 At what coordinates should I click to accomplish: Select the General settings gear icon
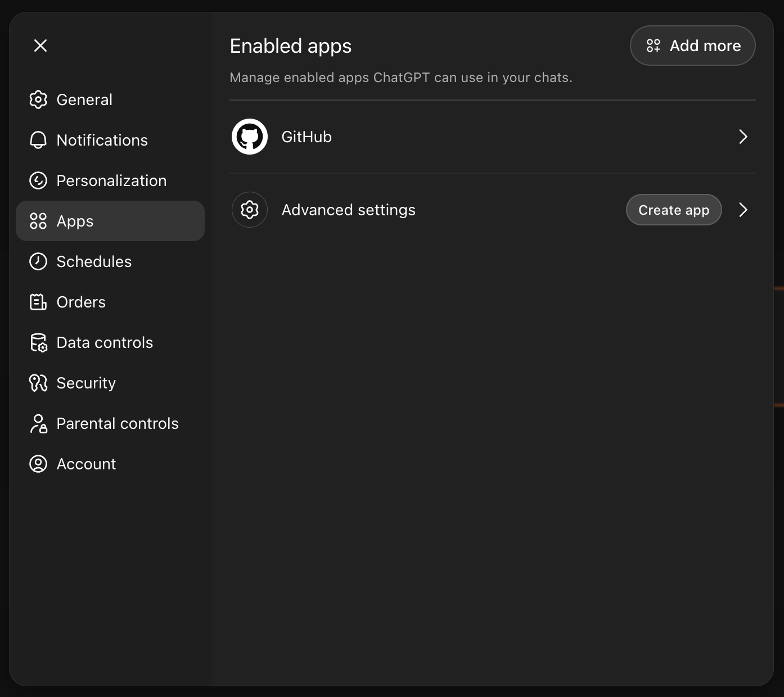click(x=38, y=99)
